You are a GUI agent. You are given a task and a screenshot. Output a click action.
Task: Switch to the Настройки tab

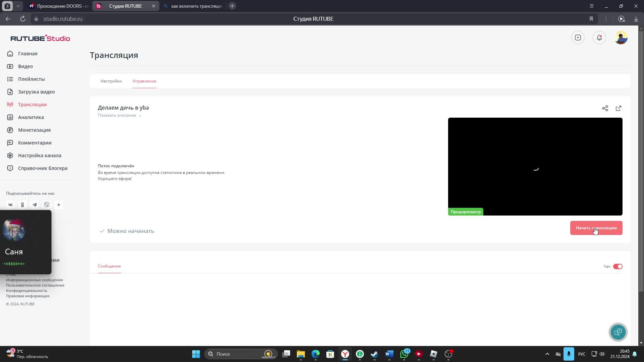(x=111, y=81)
